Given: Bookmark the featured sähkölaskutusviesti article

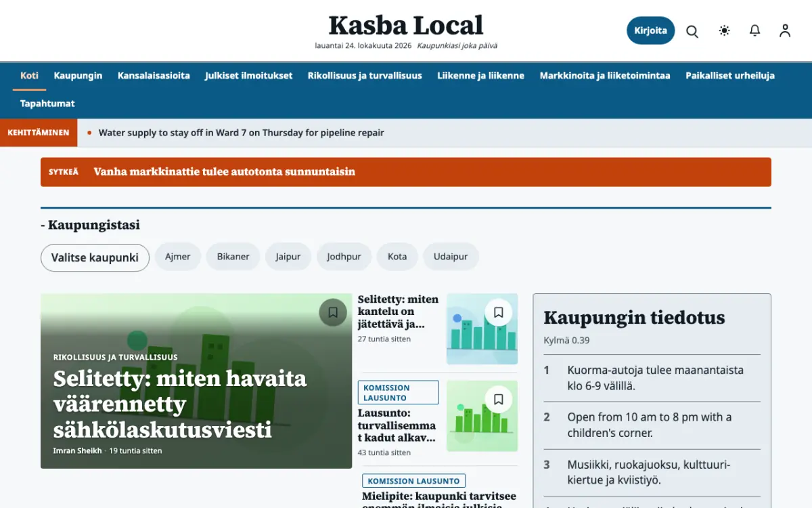Looking at the screenshot, I should pyautogui.click(x=333, y=312).
